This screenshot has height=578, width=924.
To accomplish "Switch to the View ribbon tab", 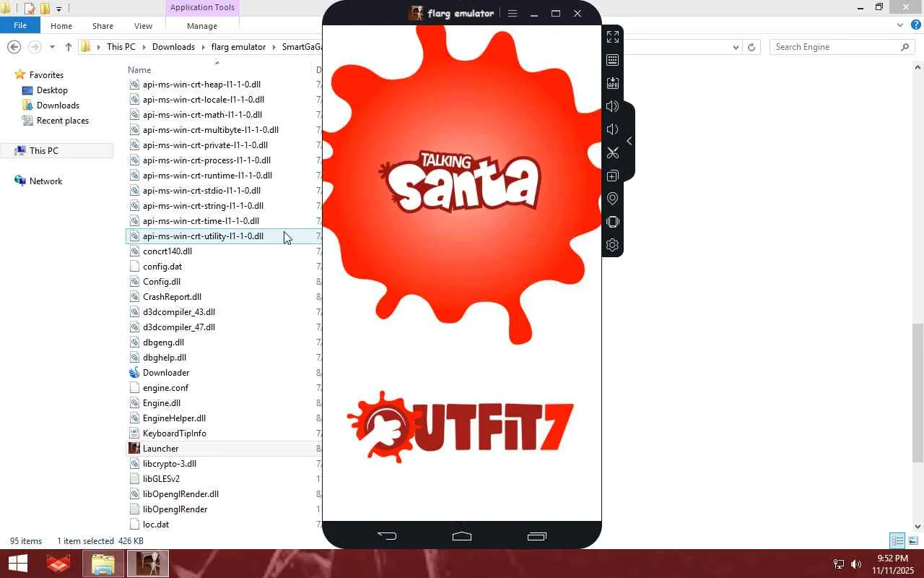I will pyautogui.click(x=143, y=26).
